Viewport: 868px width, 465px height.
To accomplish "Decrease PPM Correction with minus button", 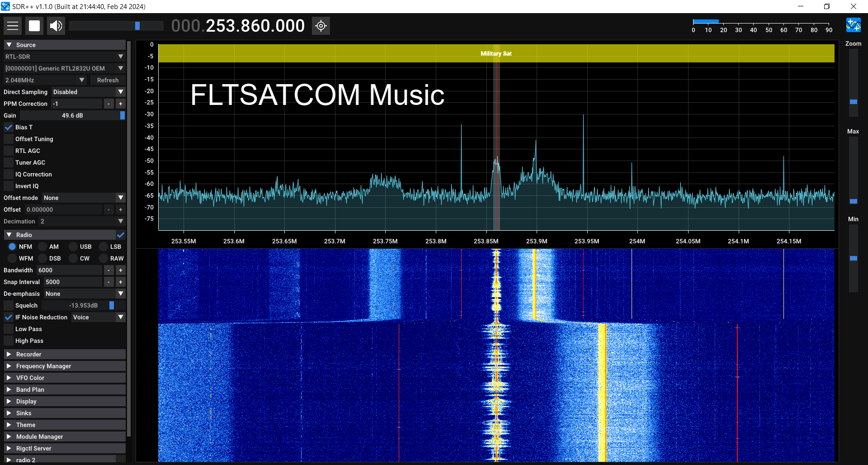I will (108, 104).
